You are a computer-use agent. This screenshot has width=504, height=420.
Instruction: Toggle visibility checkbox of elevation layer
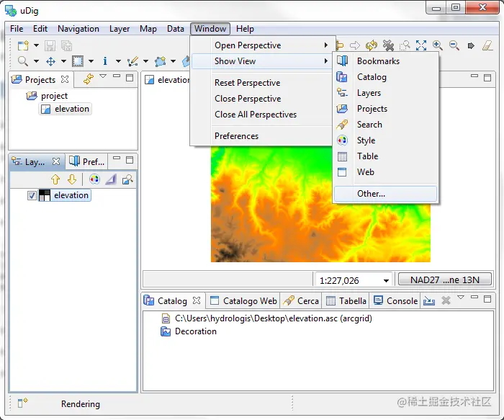click(32, 195)
